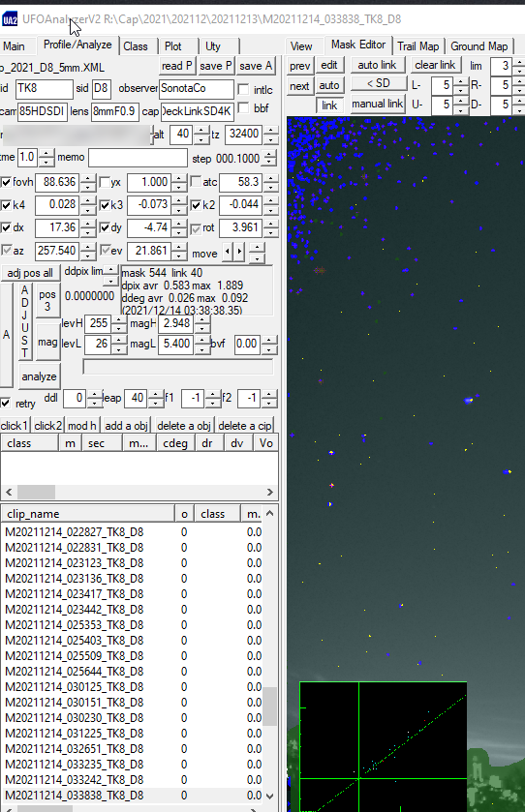The width and height of the screenshot is (525, 812).
Task: Uncheck the fovh checkbox
Action: point(6,182)
